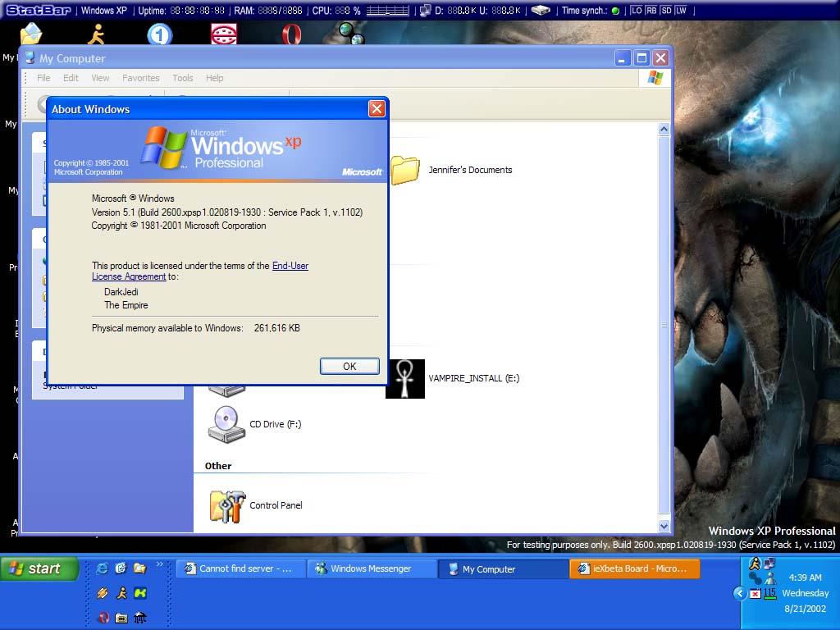Launch Internet Explorer from Quick Launch

click(x=102, y=568)
